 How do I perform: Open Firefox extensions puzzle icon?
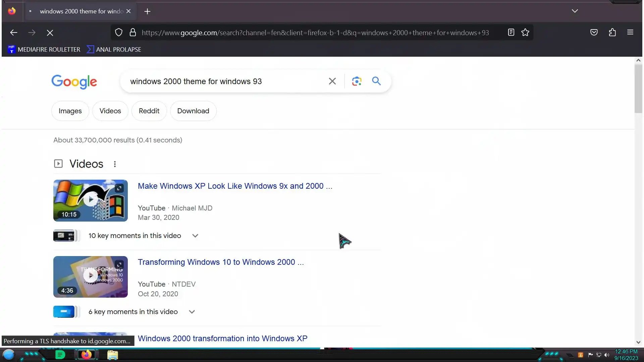click(x=612, y=33)
